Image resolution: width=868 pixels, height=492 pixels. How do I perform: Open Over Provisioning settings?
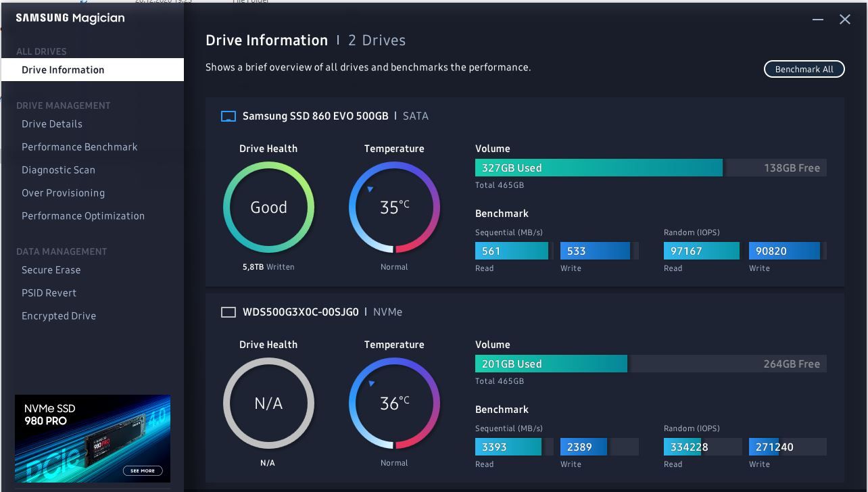click(63, 193)
